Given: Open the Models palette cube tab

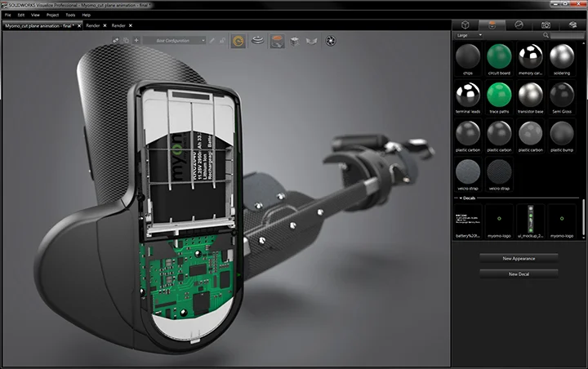Looking at the screenshot, I should point(465,25).
